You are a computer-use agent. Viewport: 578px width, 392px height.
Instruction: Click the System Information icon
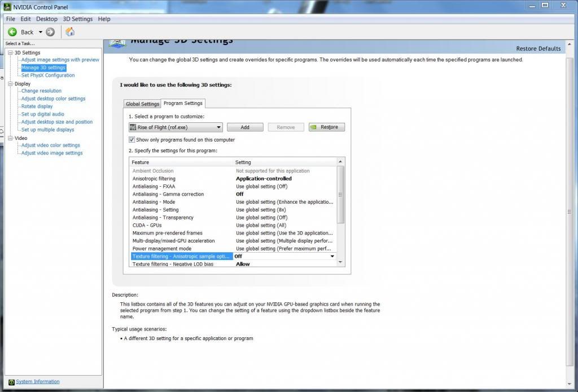[11, 382]
